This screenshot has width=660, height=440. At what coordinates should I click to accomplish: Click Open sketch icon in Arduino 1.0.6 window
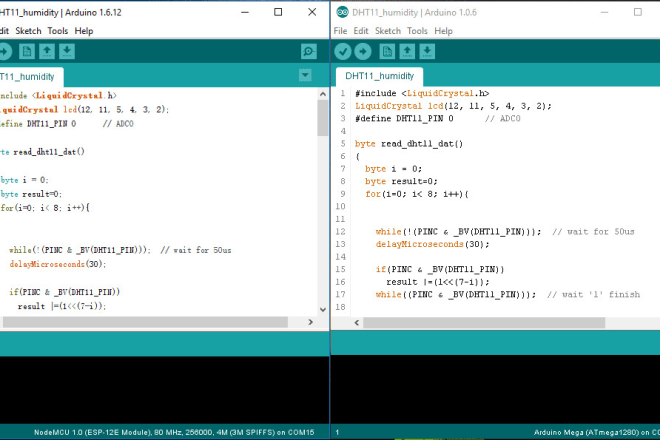click(407, 51)
